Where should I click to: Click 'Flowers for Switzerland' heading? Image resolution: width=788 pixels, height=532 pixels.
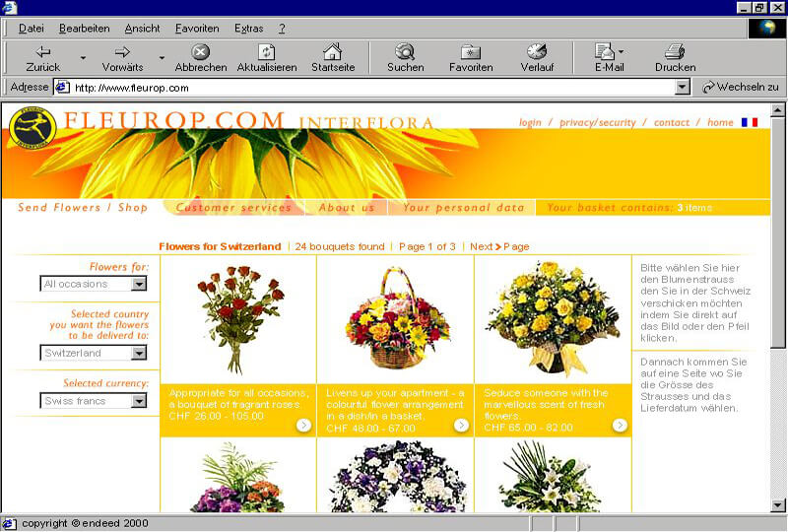coord(220,246)
